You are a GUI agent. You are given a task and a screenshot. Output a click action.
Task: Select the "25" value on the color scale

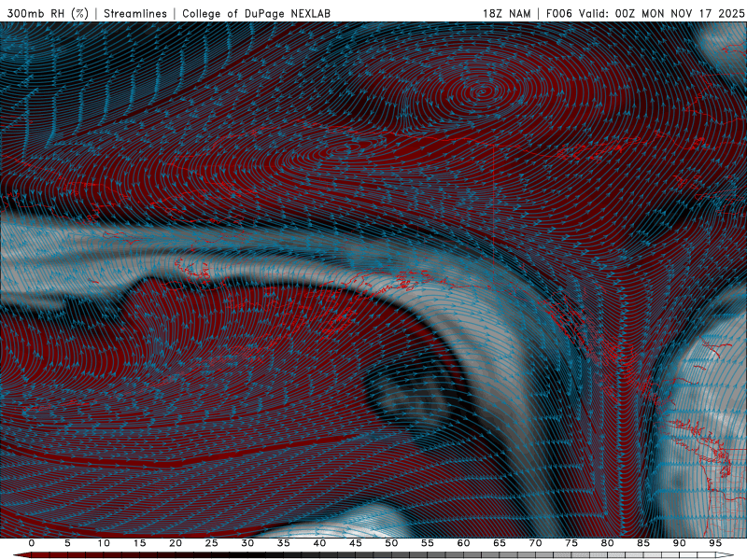(212, 543)
